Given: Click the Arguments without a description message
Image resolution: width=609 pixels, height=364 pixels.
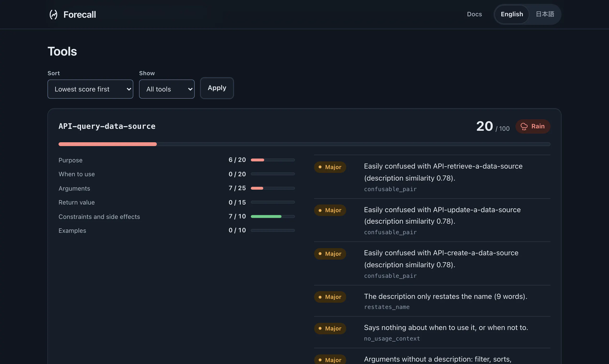Looking at the screenshot, I should pos(438,359).
